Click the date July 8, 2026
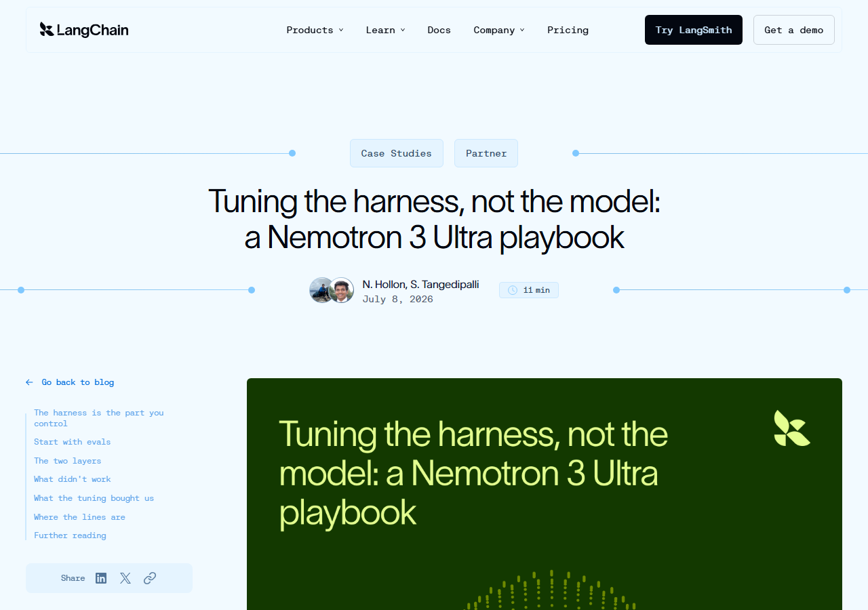Image resolution: width=868 pixels, height=610 pixels. click(x=397, y=299)
